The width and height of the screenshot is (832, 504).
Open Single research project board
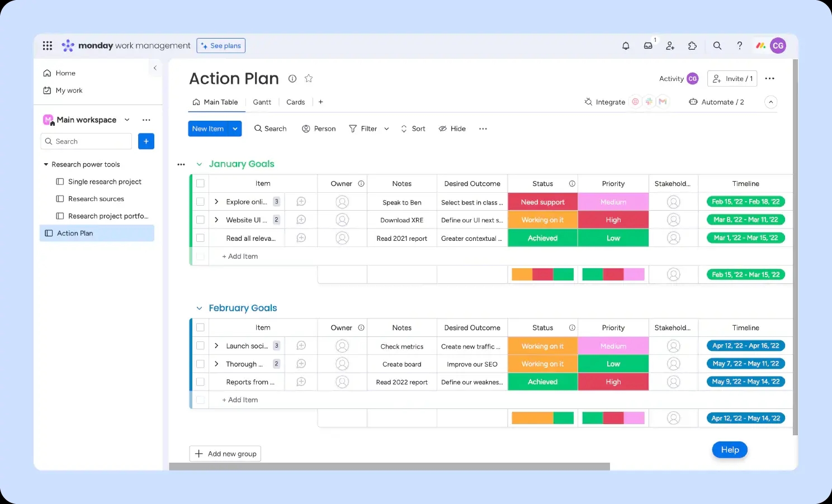pyautogui.click(x=99, y=182)
